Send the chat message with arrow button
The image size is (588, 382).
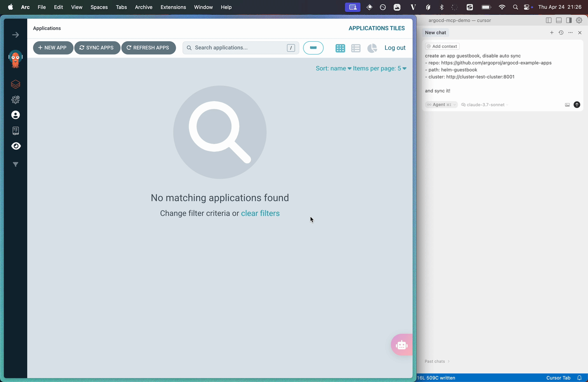[577, 105]
